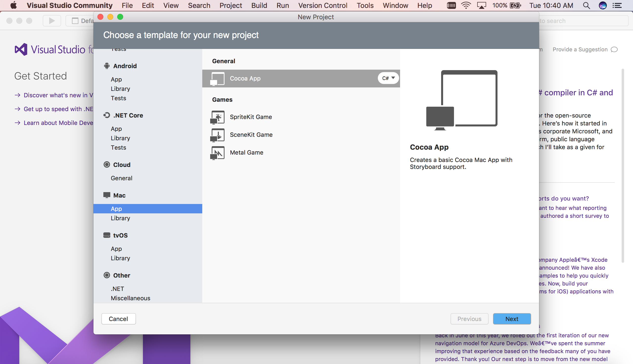Viewport: 633px width, 364px height.
Task: Select .NET under Other
Action: click(117, 289)
